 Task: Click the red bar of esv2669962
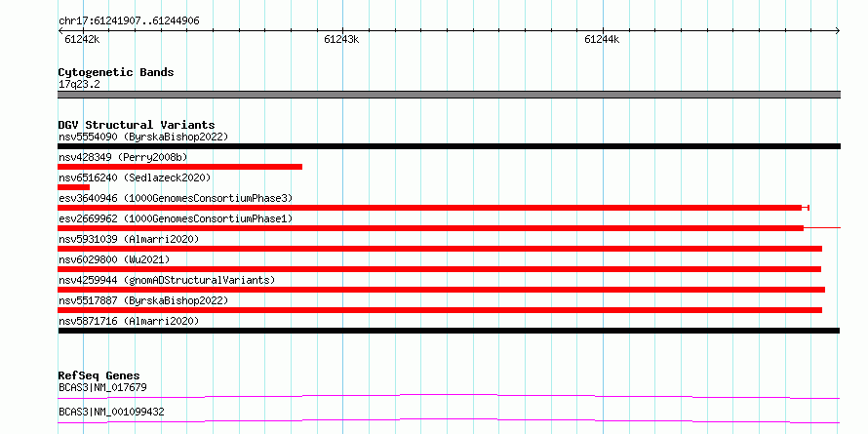(431, 228)
